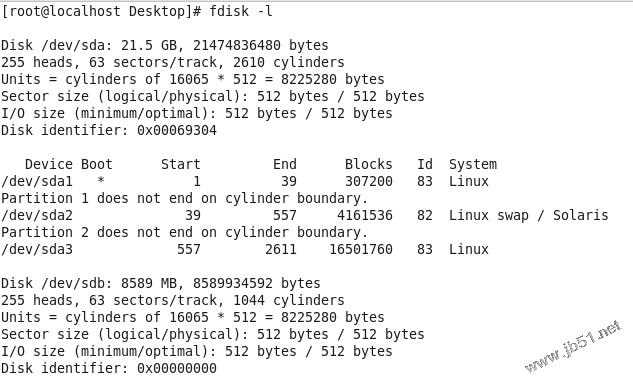Click the fdisk -l command text

coord(241,11)
